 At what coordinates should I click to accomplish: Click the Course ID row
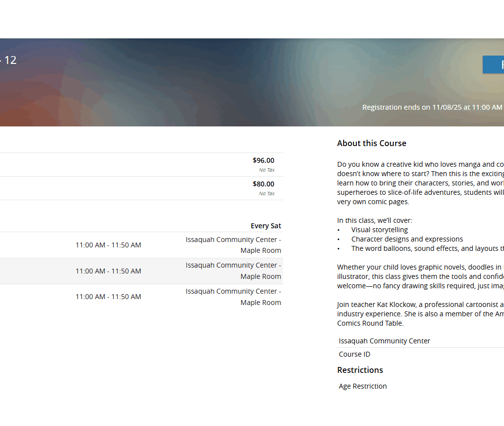coord(354,354)
